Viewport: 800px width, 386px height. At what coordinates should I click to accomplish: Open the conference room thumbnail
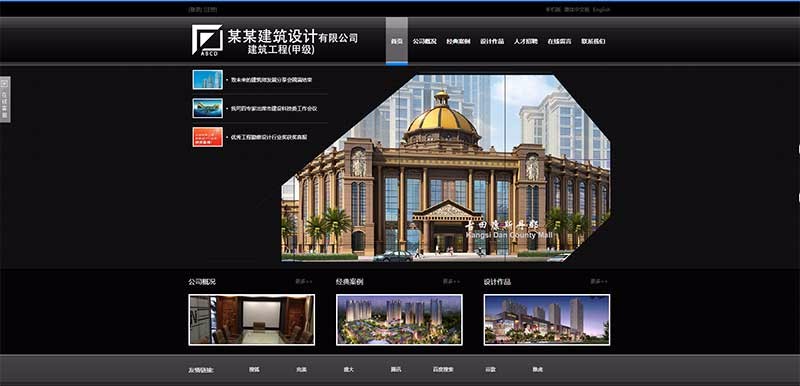click(252, 320)
